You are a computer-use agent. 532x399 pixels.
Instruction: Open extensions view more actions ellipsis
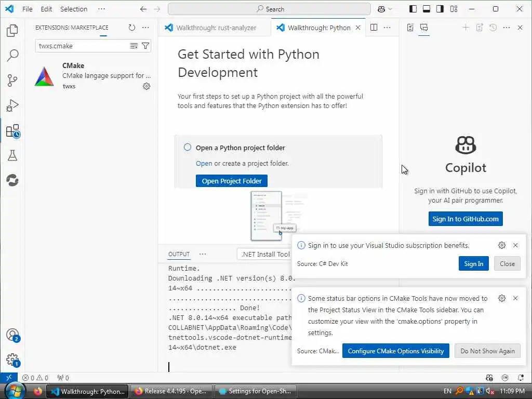tap(145, 28)
